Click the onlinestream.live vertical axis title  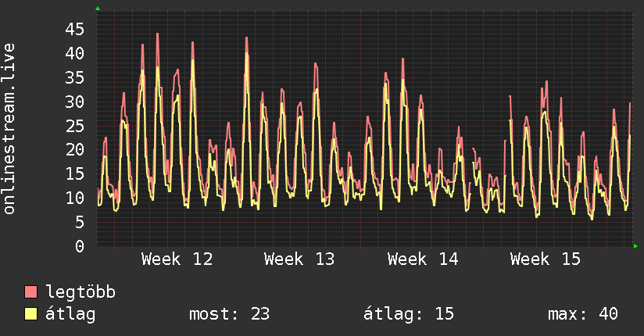pos(9,129)
